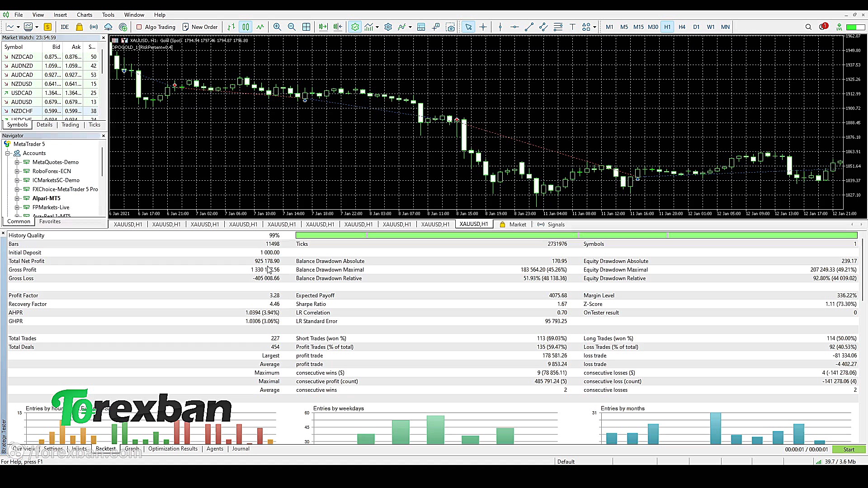
Task: Expand the ICMarketsSC-Demo account node
Action: pos(17,180)
